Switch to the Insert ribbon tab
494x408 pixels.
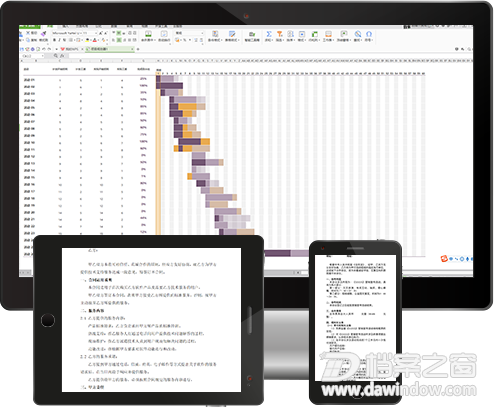click(x=66, y=26)
